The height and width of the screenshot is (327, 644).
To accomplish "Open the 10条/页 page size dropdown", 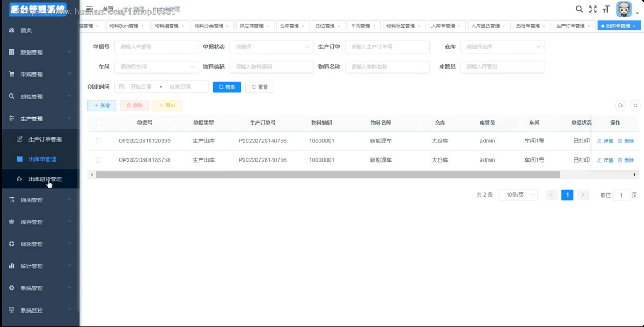I will pyautogui.click(x=518, y=195).
